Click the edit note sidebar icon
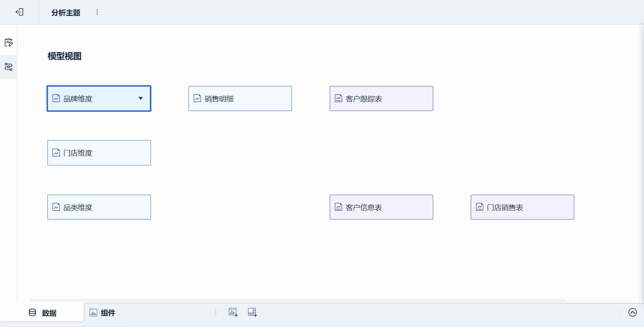 (x=9, y=42)
